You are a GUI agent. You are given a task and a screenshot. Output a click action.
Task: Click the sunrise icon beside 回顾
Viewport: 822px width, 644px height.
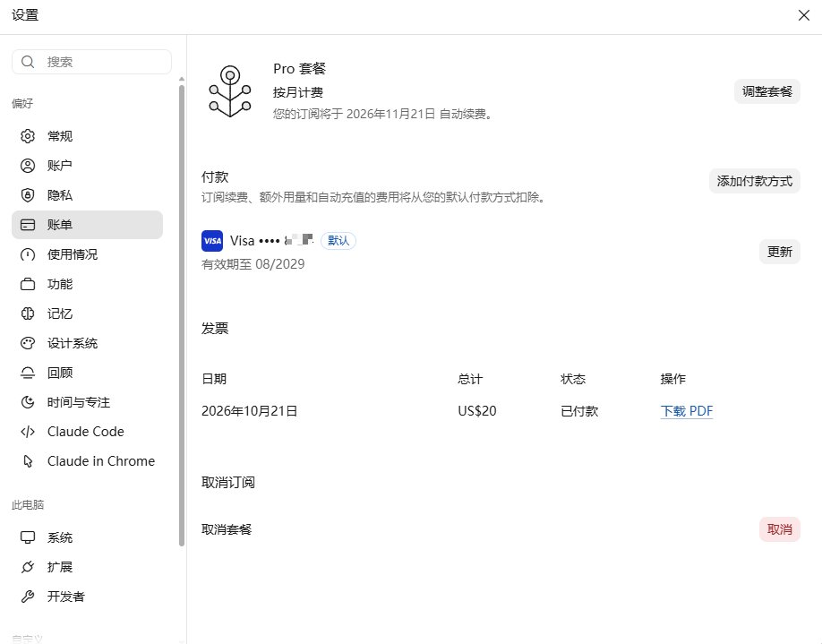[27, 373]
